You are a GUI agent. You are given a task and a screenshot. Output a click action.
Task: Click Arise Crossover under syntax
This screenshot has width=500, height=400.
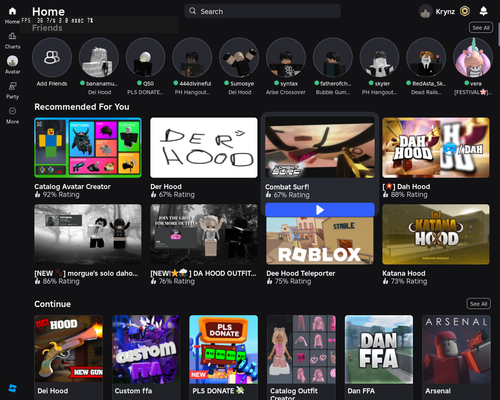(x=286, y=92)
